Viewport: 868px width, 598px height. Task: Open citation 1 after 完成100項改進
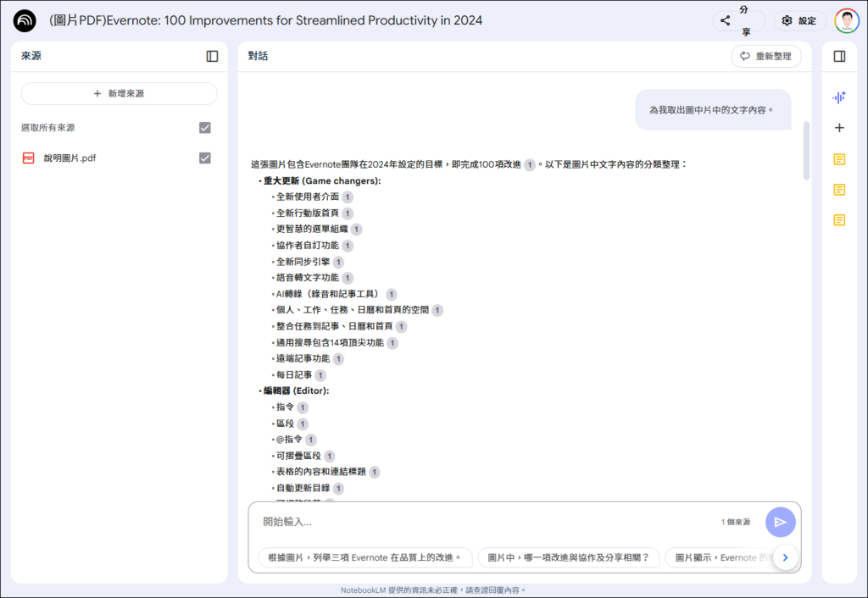click(529, 165)
